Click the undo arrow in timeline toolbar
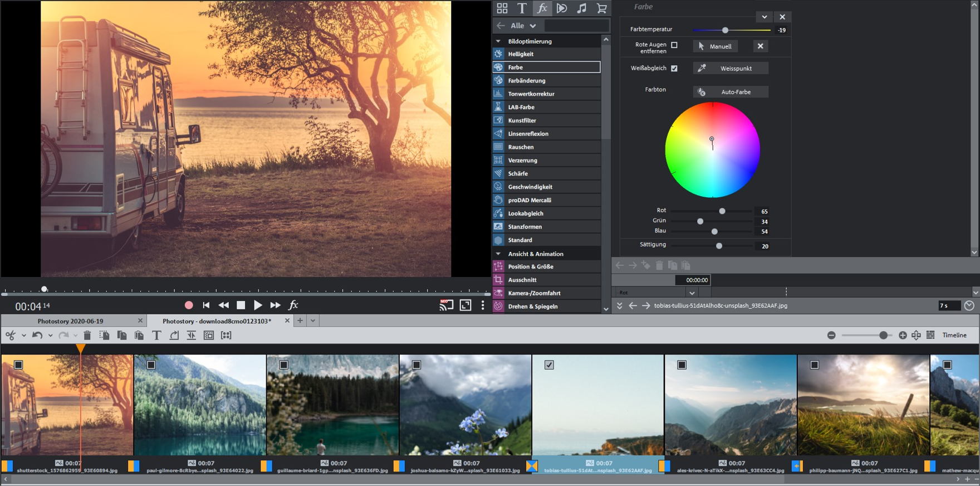 point(37,335)
